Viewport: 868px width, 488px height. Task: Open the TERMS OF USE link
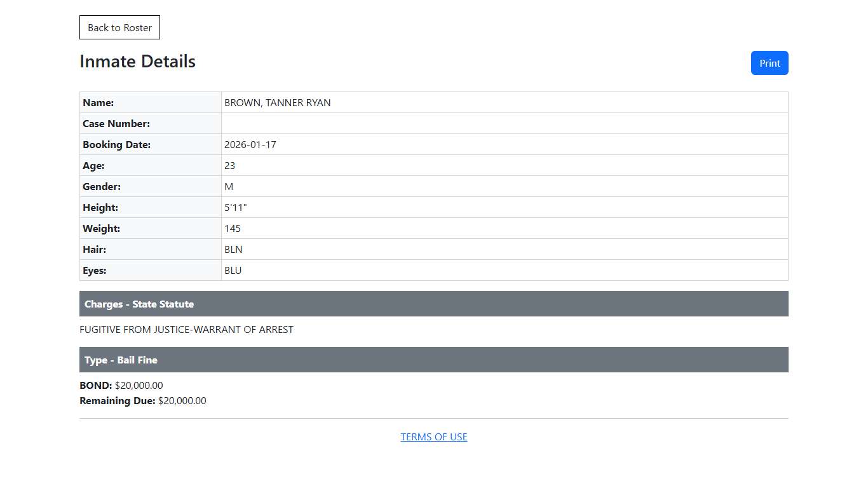(x=433, y=437)
